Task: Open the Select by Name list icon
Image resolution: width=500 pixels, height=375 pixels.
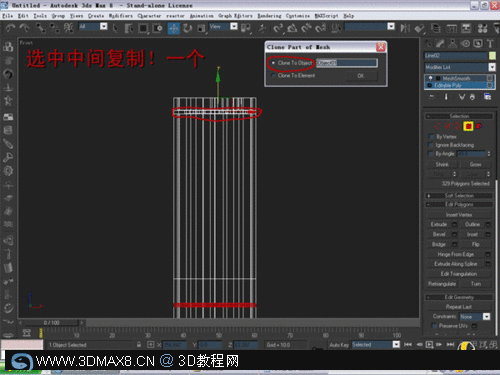Action: [129, 28]
